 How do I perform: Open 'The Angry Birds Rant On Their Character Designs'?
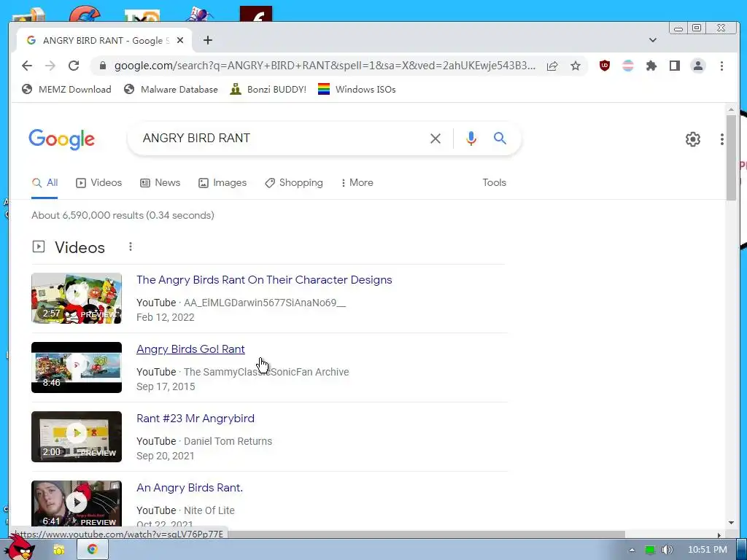click(x=264, y=280)
